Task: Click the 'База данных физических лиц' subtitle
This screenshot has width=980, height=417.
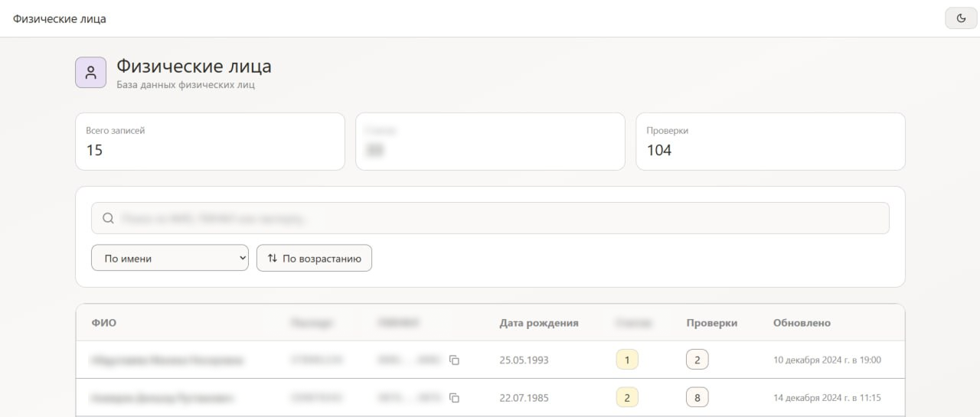Action: [x=185, y=85]
